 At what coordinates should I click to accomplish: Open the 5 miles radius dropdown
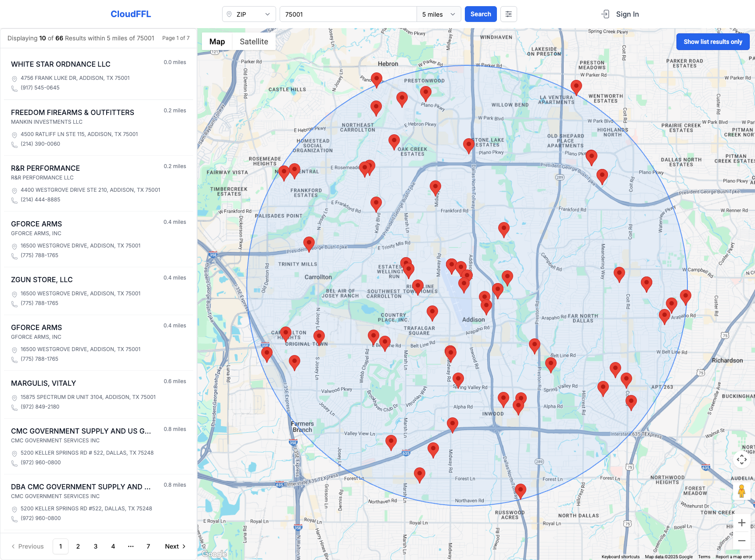coord(439,14)
